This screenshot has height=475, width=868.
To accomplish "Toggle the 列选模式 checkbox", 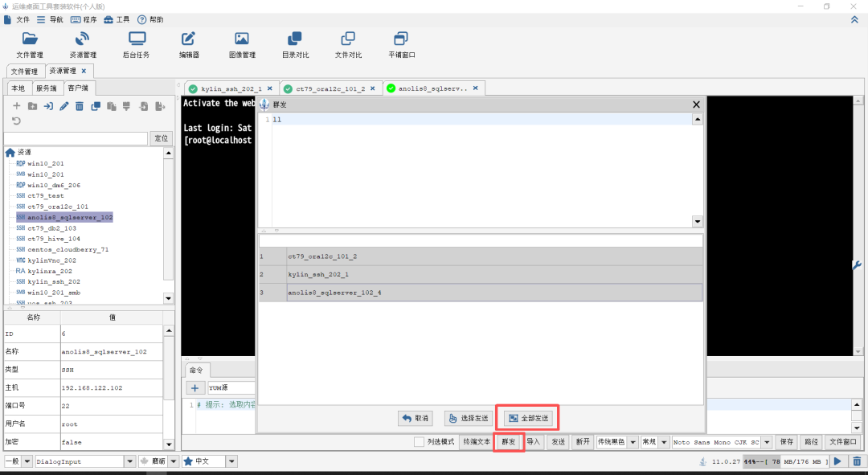I will pos(419,442).
